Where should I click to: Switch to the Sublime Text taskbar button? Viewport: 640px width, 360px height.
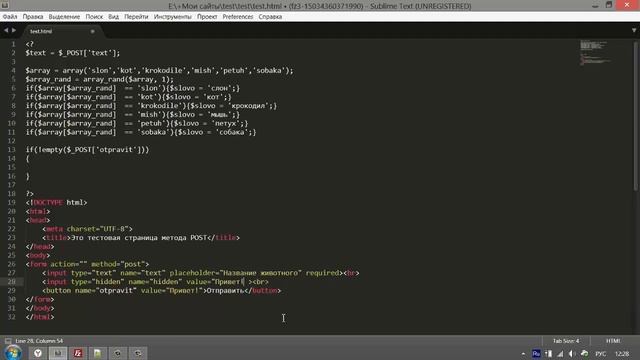(58, 353)
